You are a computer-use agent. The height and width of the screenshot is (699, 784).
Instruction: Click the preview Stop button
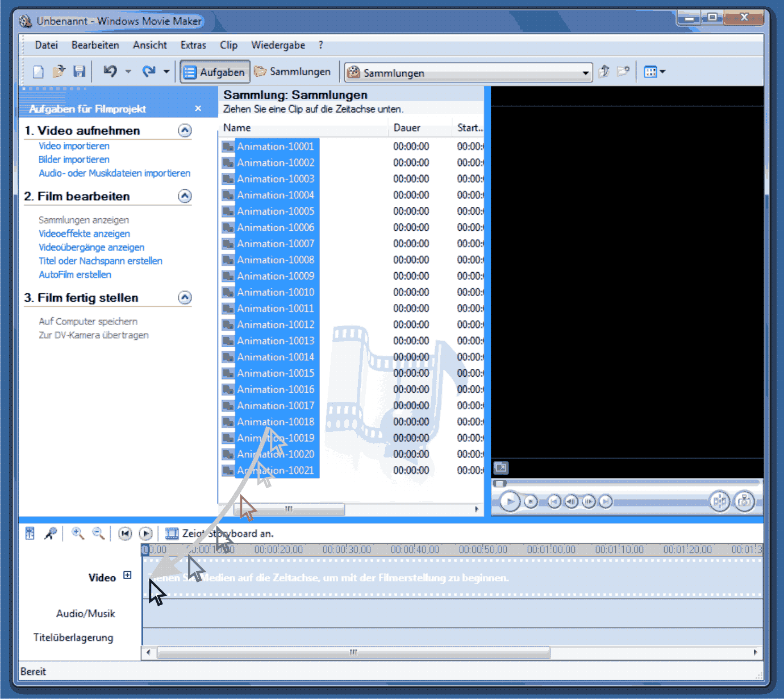click(x=531, y=502)
